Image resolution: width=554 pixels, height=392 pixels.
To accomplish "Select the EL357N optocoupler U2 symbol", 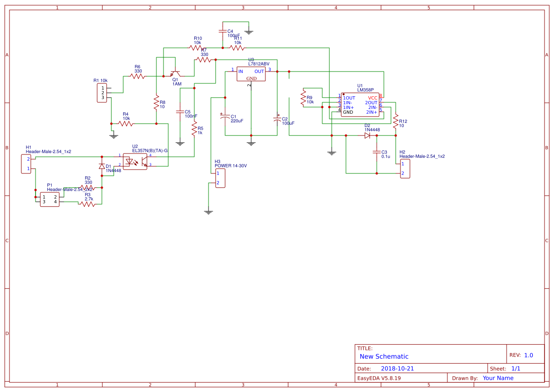I will pos(135,162).
